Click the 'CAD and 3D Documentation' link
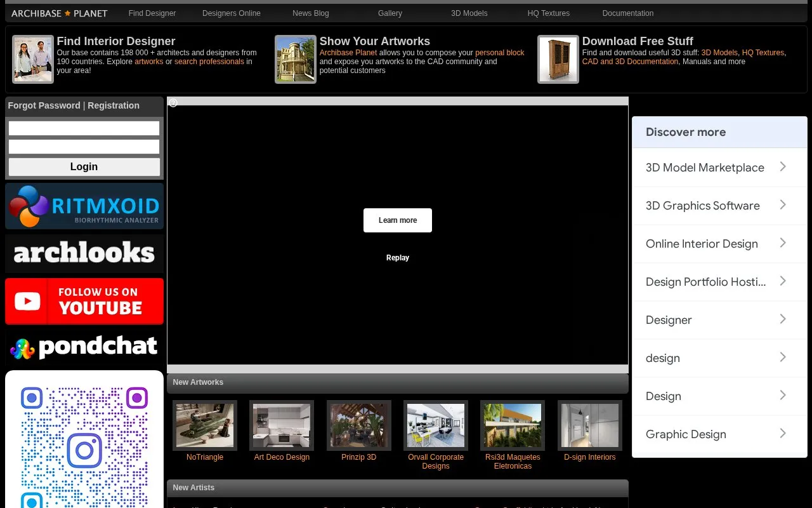812x508 pixels. click(x=630, y=62)
